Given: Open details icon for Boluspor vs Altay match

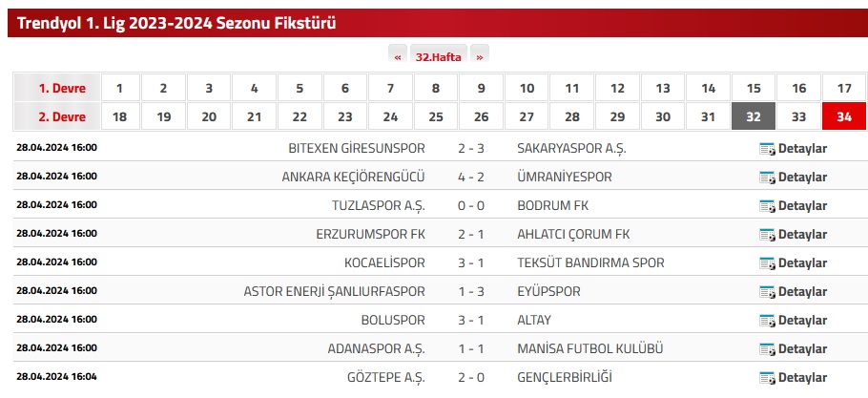Looking at the screenshot, I should tap(767, 321).
